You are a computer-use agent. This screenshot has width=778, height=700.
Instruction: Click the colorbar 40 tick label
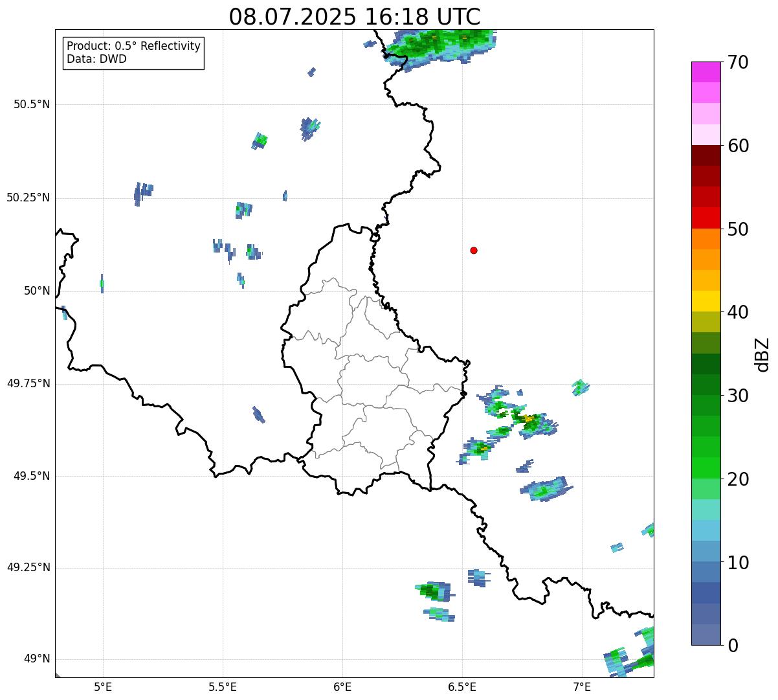tap(738, 312)
